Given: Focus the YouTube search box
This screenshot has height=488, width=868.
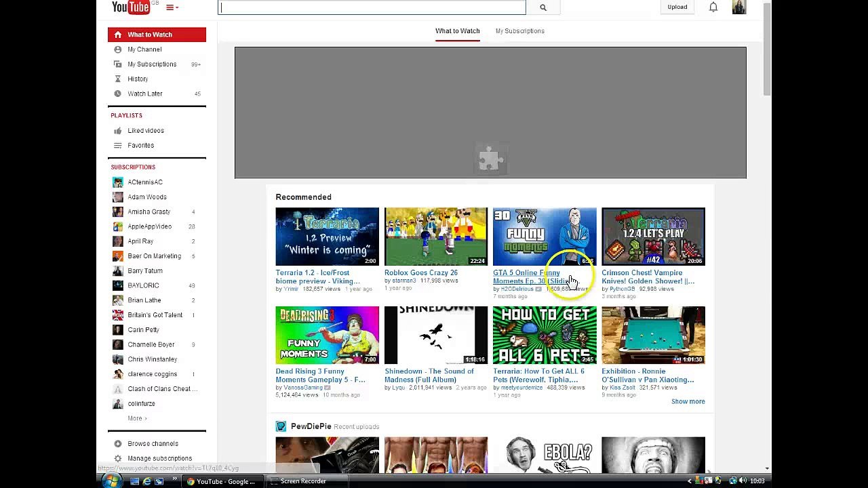Looking at the screenshot, I should pyautogui.click(x=372, y=7).
